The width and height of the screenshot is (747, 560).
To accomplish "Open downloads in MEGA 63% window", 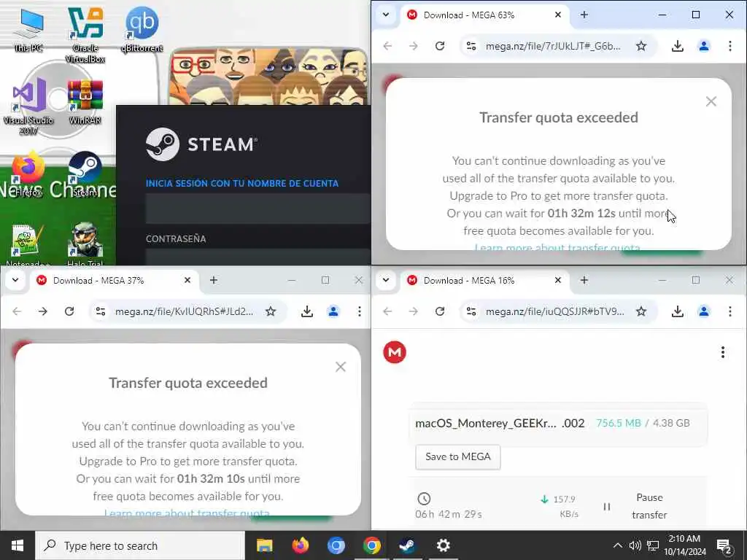I will pos(678,46).
